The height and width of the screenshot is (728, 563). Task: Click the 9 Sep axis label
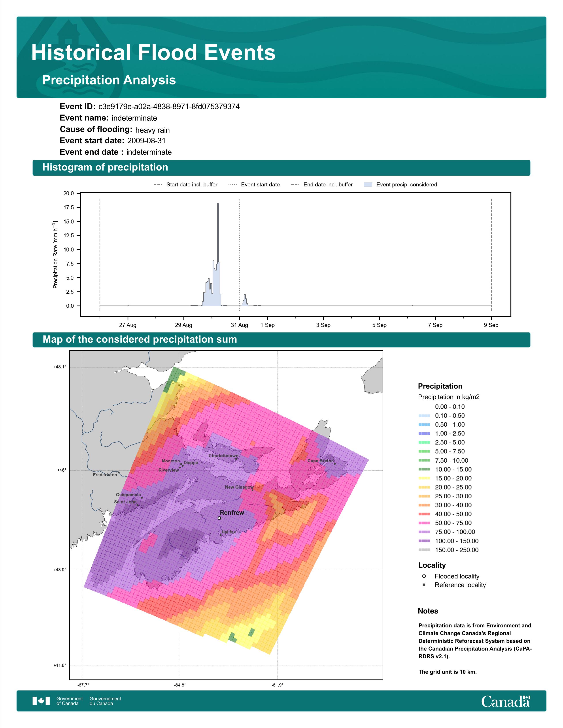coord(491,325)
